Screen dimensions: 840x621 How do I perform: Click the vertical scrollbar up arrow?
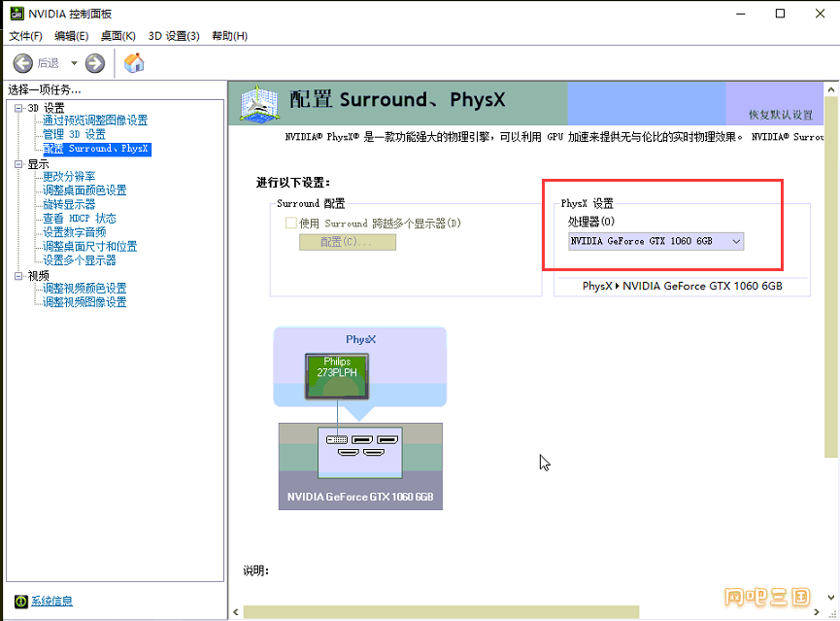831,89
